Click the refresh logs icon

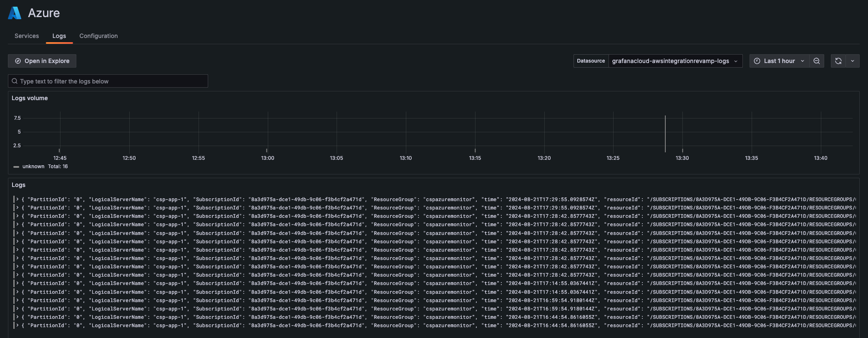click(838, 61)
